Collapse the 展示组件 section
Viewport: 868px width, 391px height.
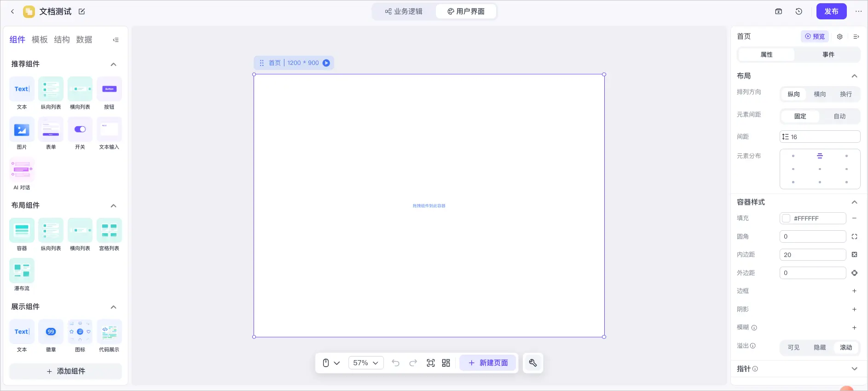point(114,307)
